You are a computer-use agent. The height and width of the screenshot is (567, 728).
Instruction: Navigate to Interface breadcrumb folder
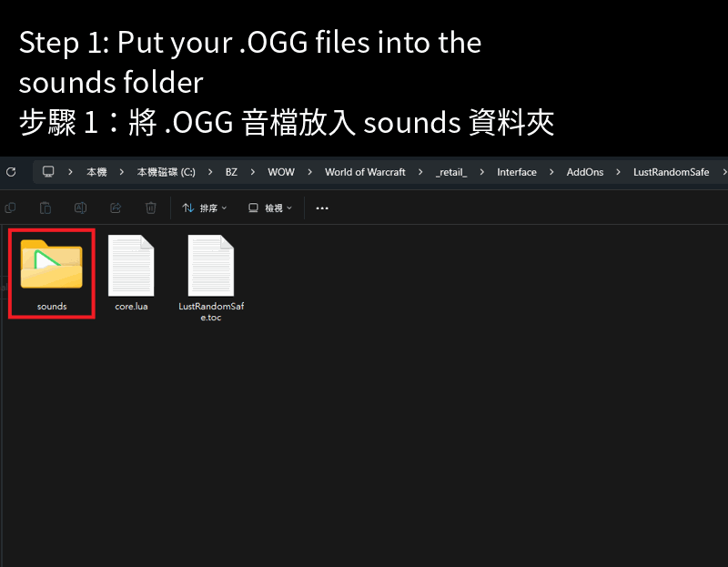(517, 172)
